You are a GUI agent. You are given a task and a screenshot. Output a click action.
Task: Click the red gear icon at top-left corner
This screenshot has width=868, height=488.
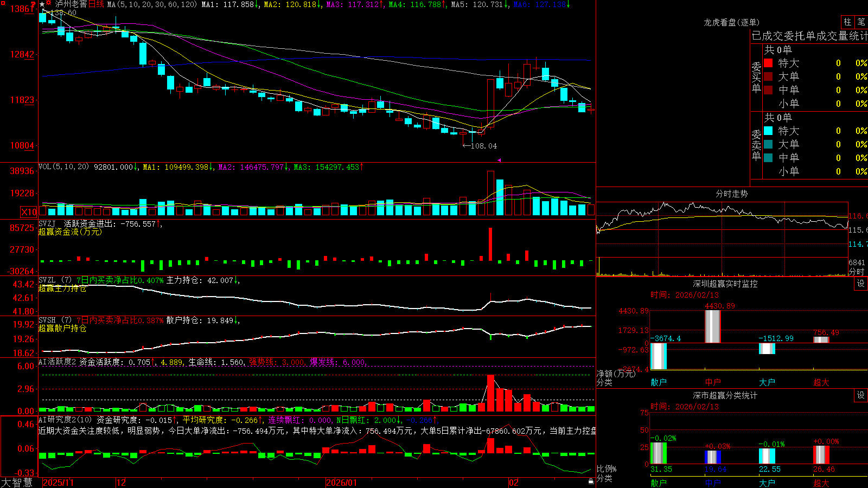click(3, 3)
